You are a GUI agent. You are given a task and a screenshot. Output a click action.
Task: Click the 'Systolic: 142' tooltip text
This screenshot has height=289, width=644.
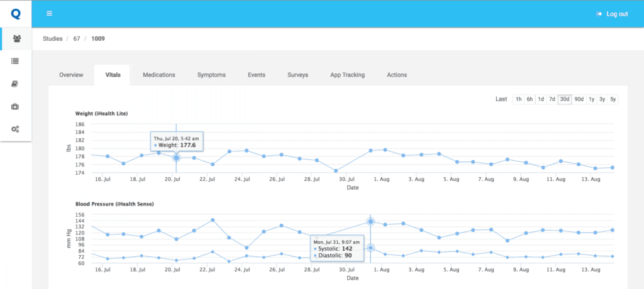pos(336,249)
